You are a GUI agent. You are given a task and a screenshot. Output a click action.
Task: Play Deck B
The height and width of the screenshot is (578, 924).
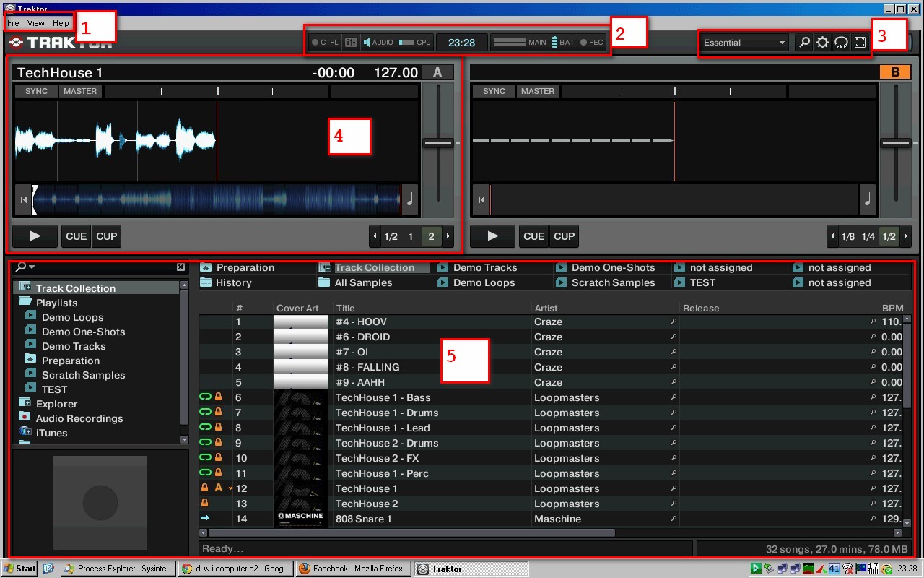(x=492, y=236)
